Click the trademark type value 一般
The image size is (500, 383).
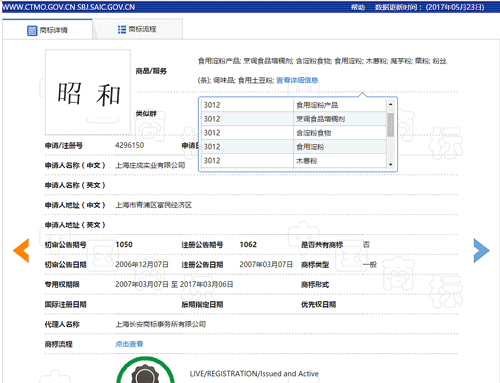[x=370, y=265]
